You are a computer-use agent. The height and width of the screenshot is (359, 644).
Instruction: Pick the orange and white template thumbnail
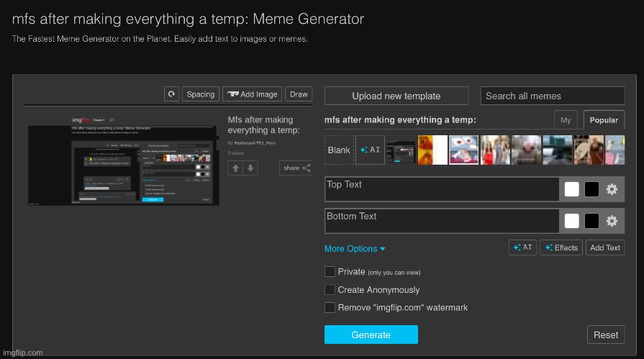coord(432,150)
